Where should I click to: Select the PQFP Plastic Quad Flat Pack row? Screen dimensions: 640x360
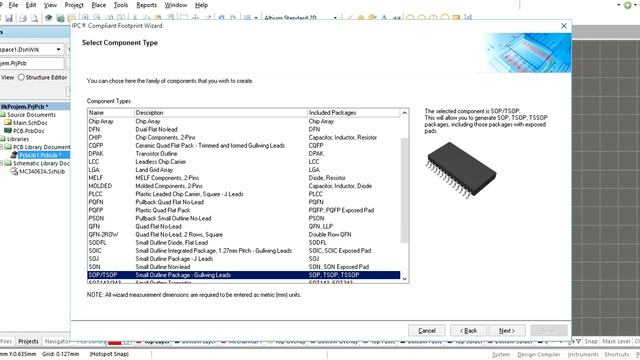pos(244,210)
